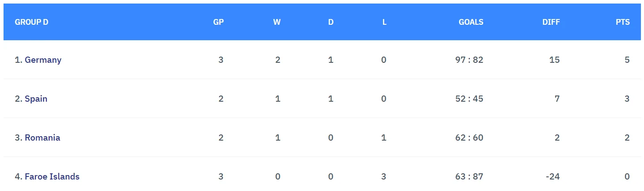The image size is (644, 191).
Task: Click Romania's goals value 62 : 60
Action: (469, 138)
